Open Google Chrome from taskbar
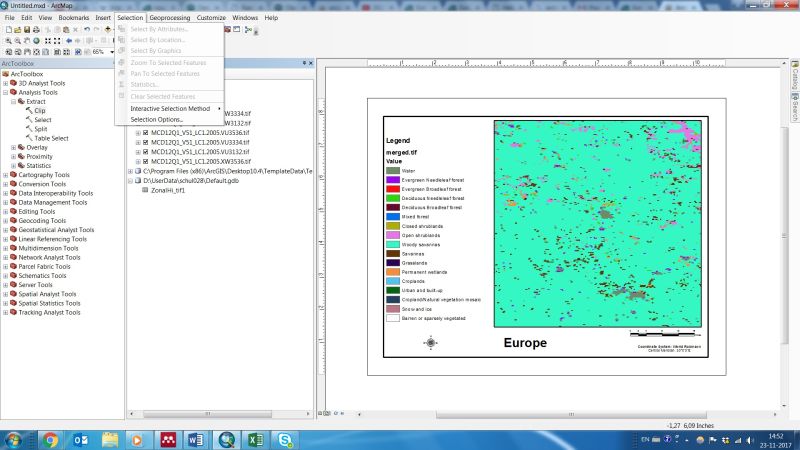 [x=50, y=440]
